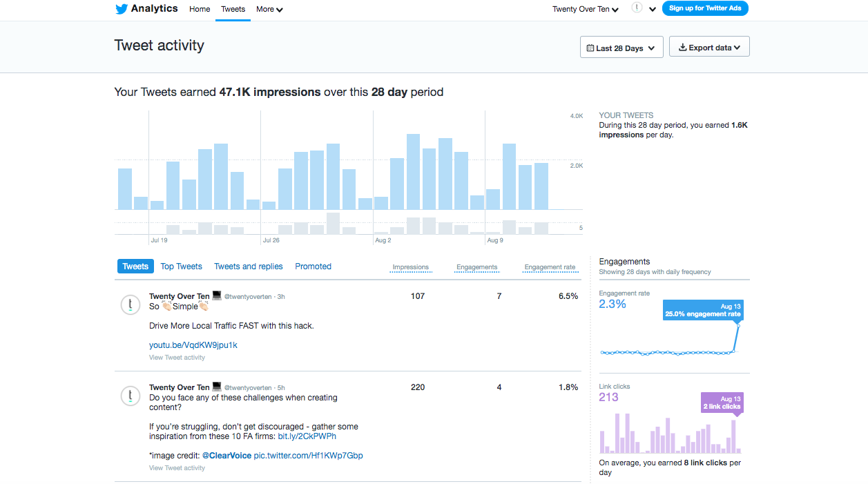Open the Last 28 Days date dropdown
The image size is (868, 484).
[x=621, y=46]
